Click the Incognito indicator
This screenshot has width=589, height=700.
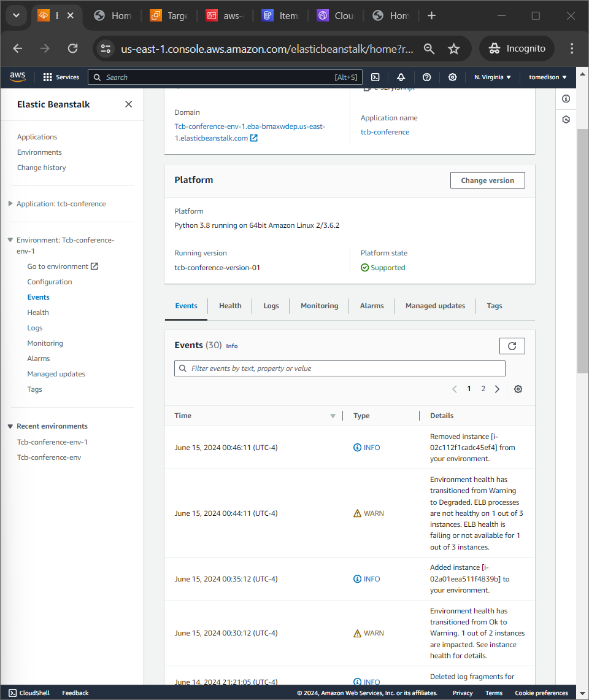coord(517,49)
